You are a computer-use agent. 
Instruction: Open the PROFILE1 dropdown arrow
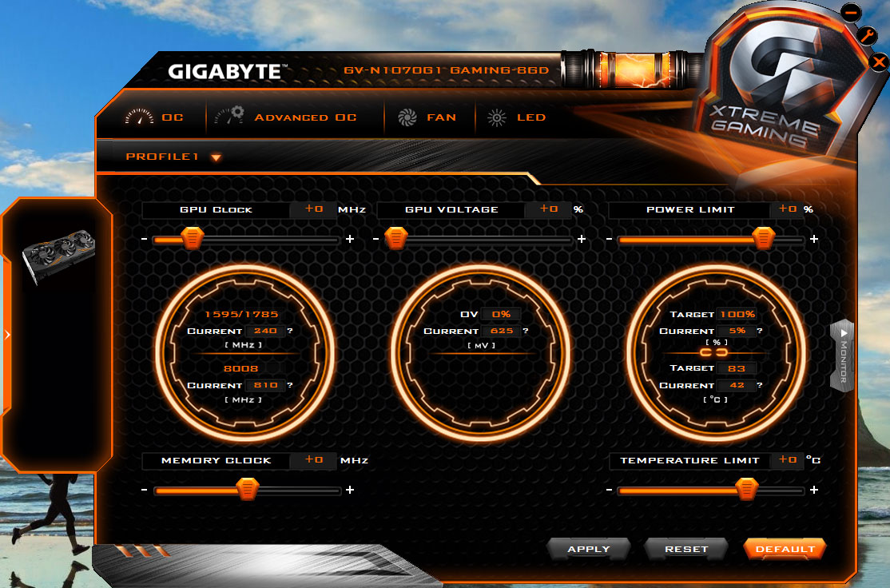[x=216, y=157]
